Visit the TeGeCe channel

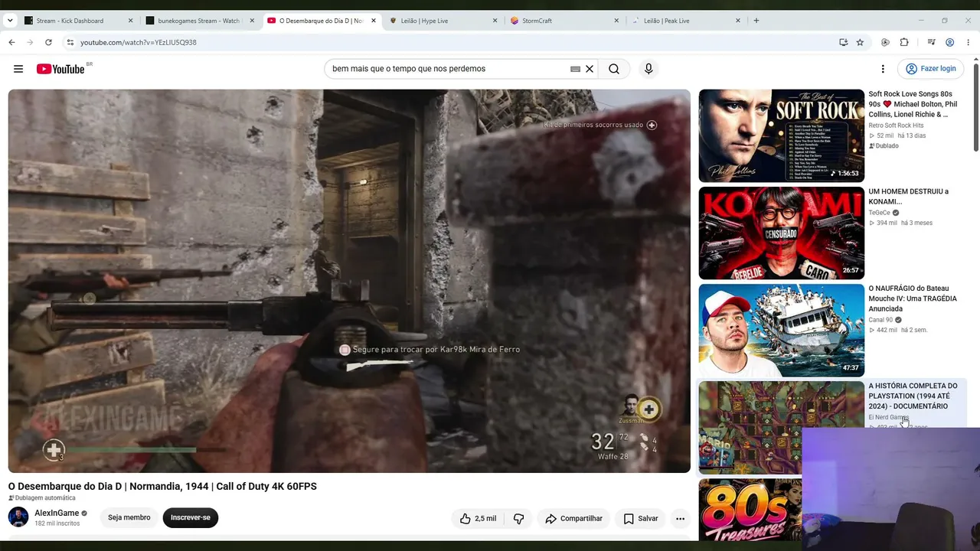(879, 213)
